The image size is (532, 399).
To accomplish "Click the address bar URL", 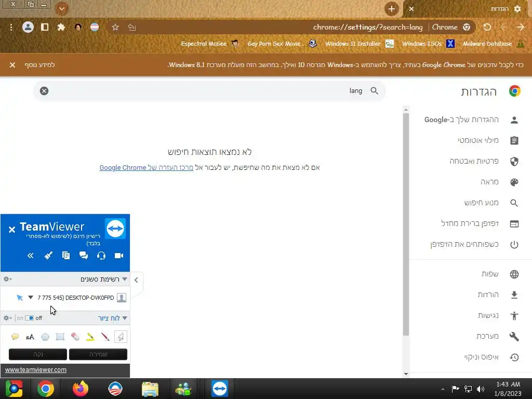I will coord(368,27).
